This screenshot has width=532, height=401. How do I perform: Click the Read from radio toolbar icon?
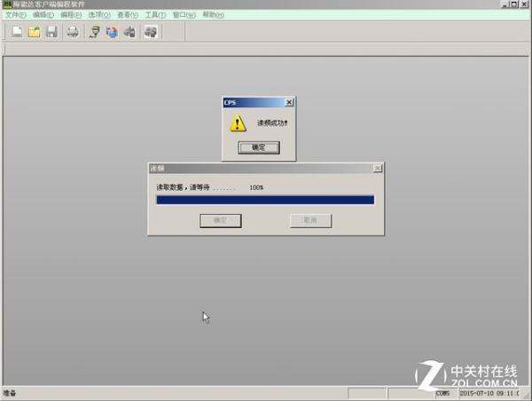(x=94, y=32)
